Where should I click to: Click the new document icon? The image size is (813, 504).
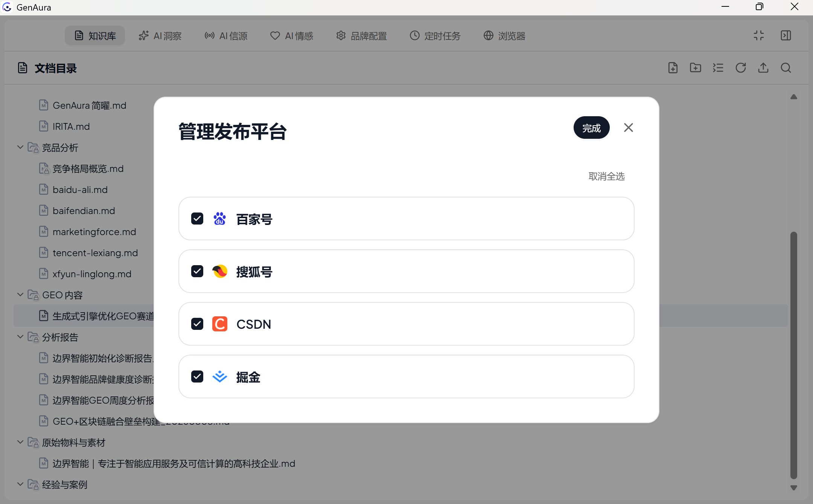[673, 68]
